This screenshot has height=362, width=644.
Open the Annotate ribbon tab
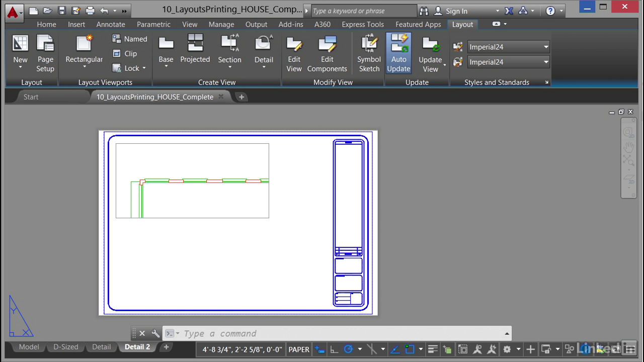[111, 24]
